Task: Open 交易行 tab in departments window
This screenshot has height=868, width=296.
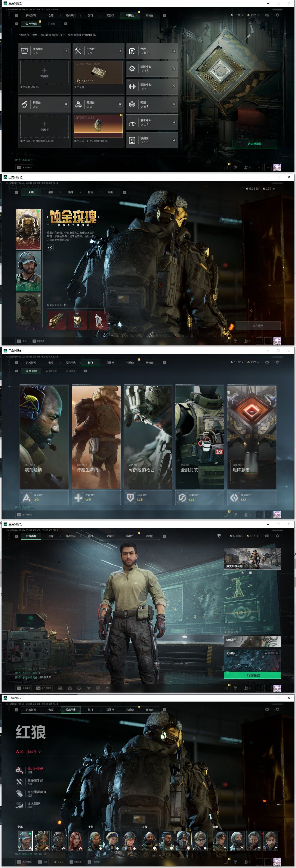Action: (110, 363)
